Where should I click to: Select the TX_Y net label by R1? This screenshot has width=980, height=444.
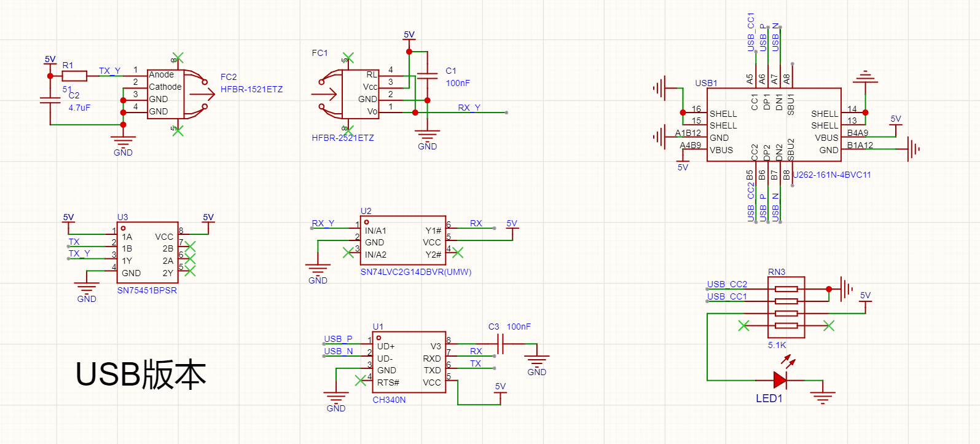[110, 71]
